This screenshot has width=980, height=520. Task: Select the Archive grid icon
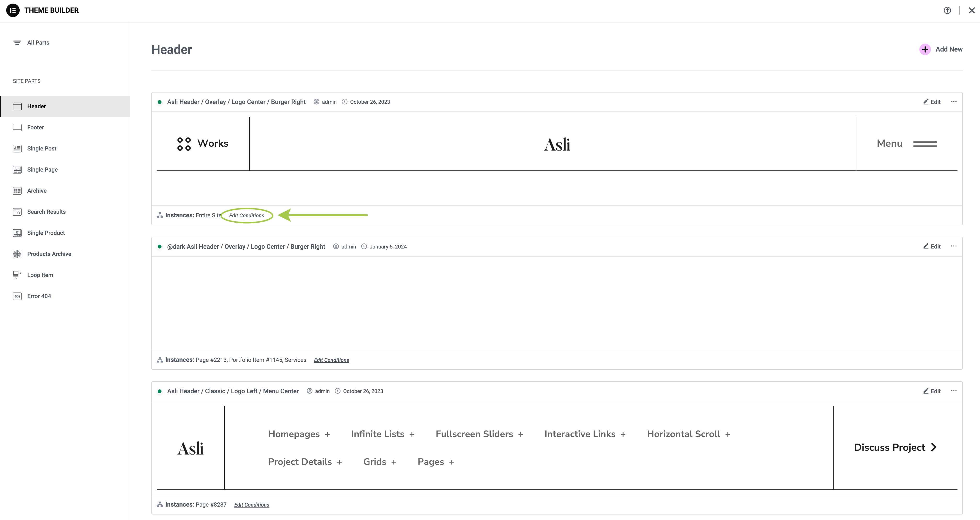[17, 191]
